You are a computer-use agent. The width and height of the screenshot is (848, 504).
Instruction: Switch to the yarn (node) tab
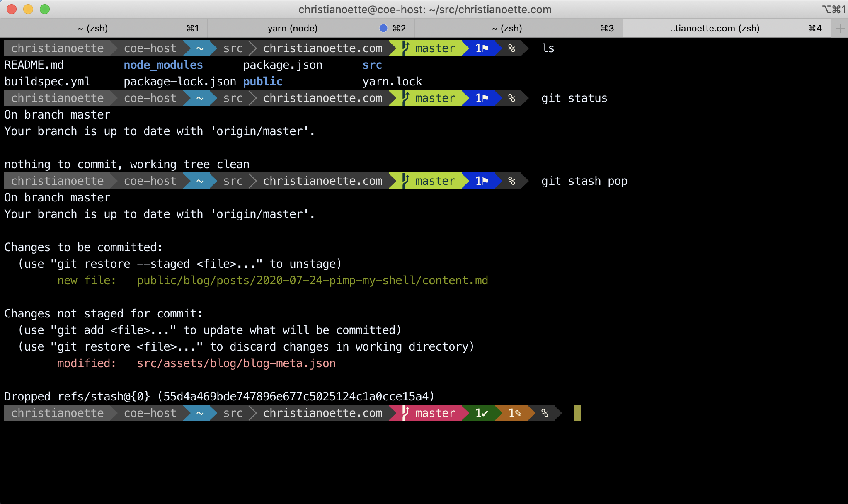click(293, 28)
